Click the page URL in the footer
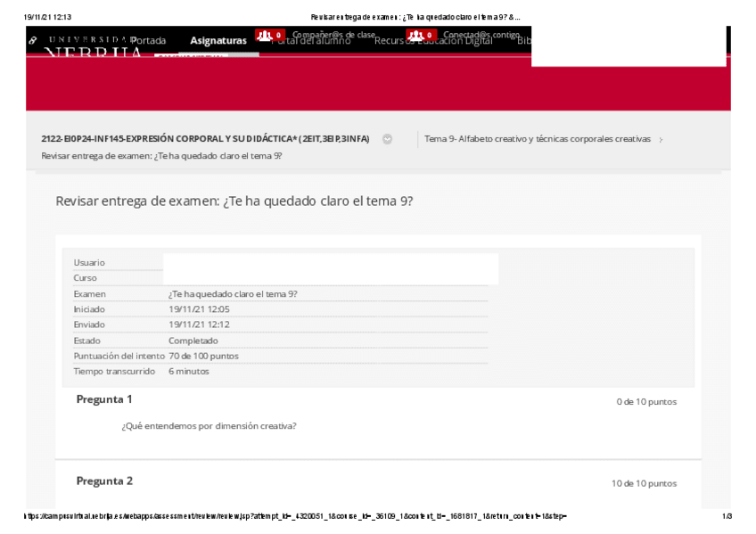Image resolution: width=756 pixels, height=534 pixels. [295, 516]
